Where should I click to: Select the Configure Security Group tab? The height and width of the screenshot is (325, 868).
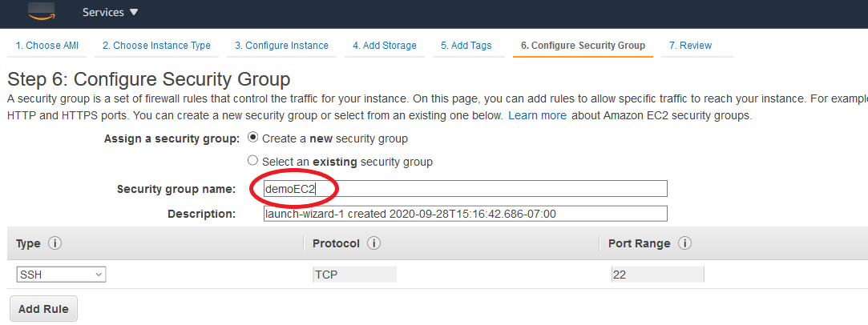click(583, 46)
